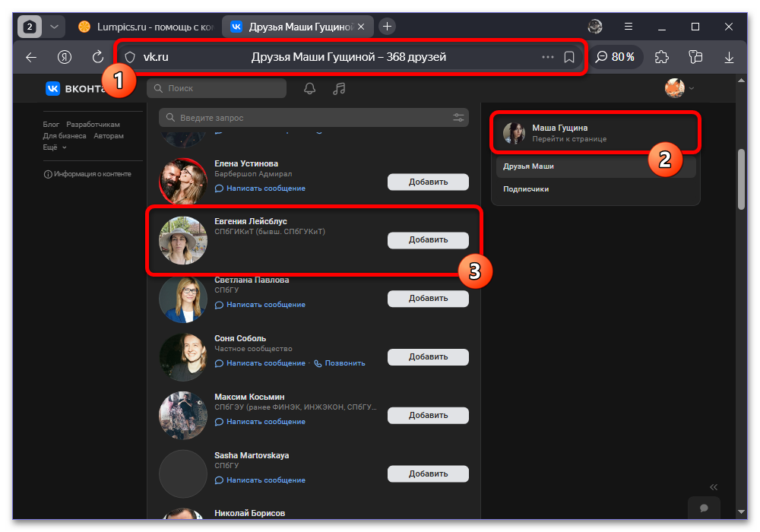Bookmark this page with the bookmark icon
Screen dimensions: 760x532
pos(569,57)
